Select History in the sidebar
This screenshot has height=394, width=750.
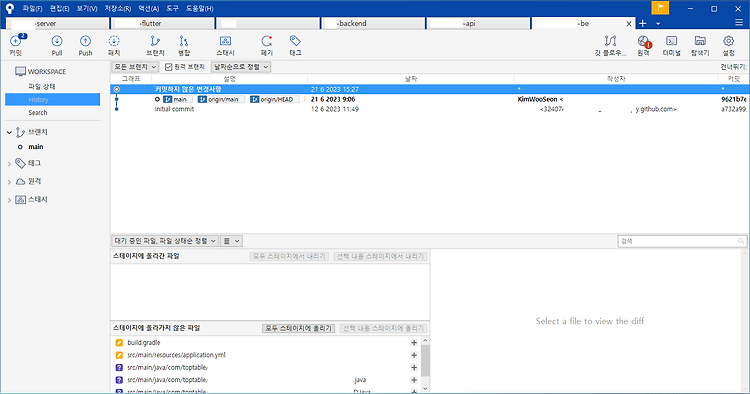53,99
